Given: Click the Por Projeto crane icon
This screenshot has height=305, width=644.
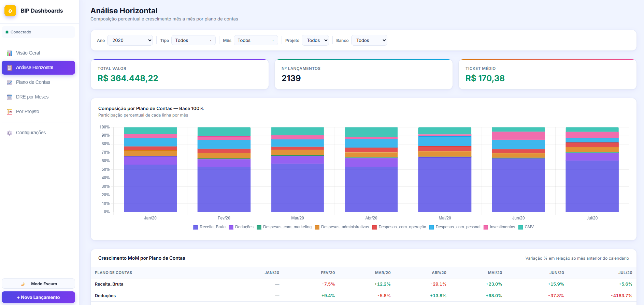Looking at the screenshot, I should [10, 112].
